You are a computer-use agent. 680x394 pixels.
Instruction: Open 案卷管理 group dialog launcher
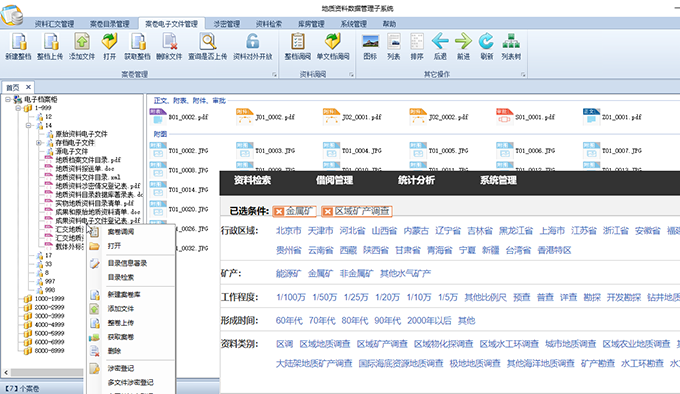coord(274,75)
